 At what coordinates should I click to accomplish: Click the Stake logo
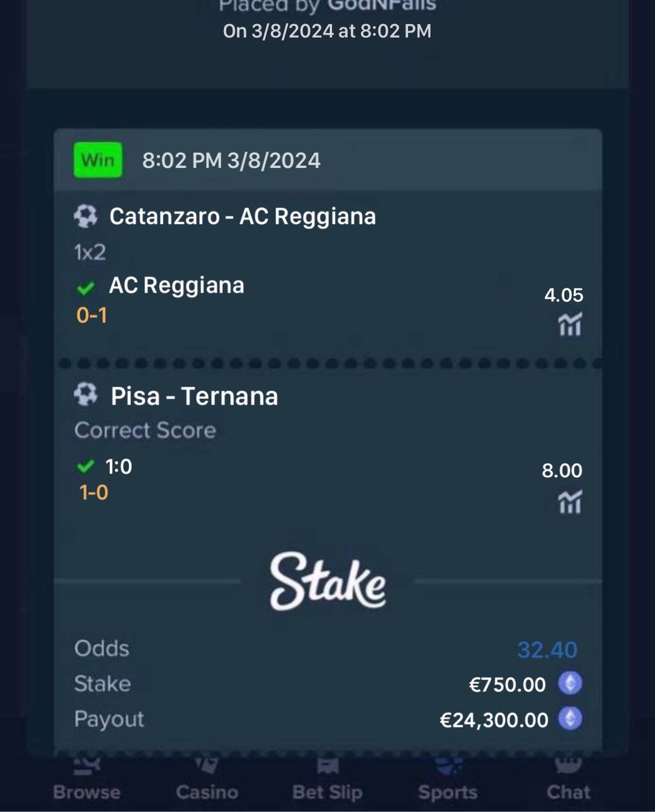pos(327,581)
